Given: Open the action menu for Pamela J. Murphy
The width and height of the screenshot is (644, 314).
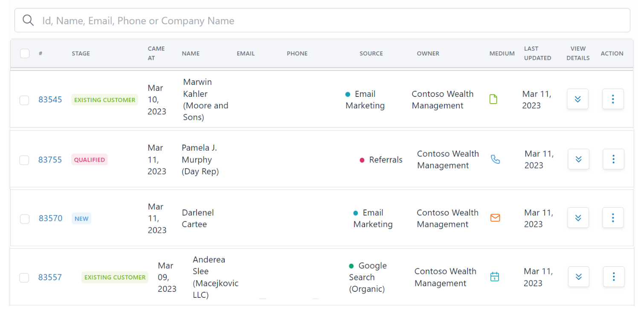Looking at the screenshot, I should 613,159.
